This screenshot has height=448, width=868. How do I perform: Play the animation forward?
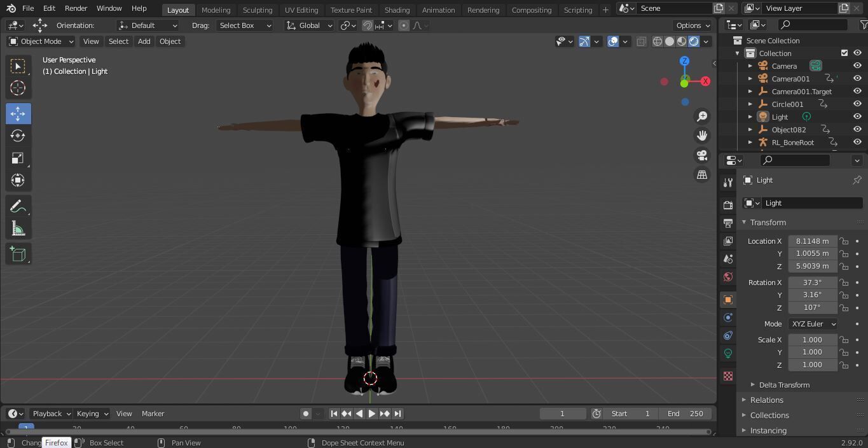372,414
